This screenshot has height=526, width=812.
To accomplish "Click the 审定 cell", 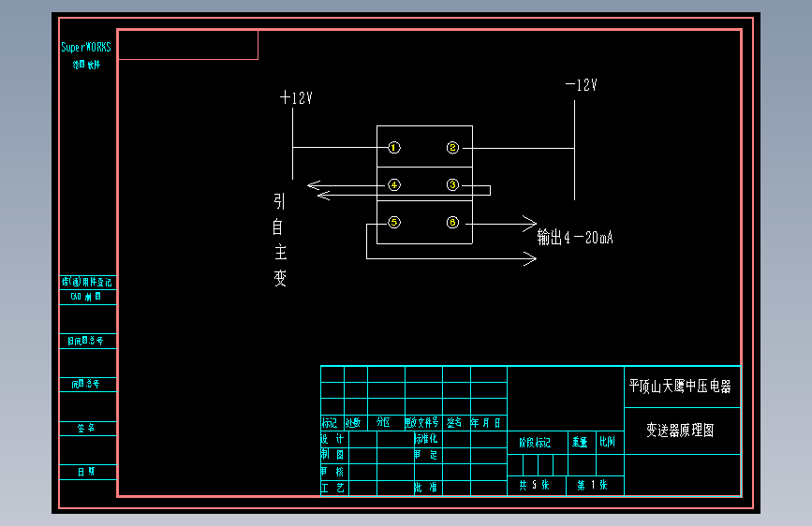I will coord(426,455).
